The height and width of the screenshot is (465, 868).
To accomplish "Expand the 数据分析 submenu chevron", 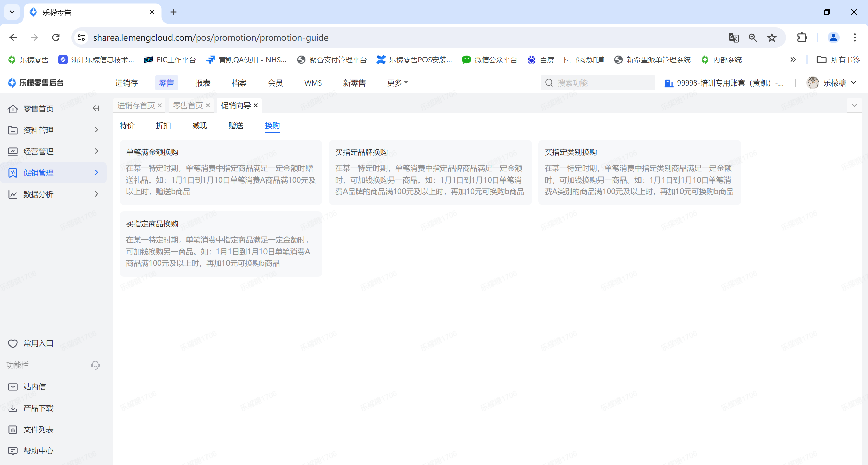I will [x=97, y=194].
